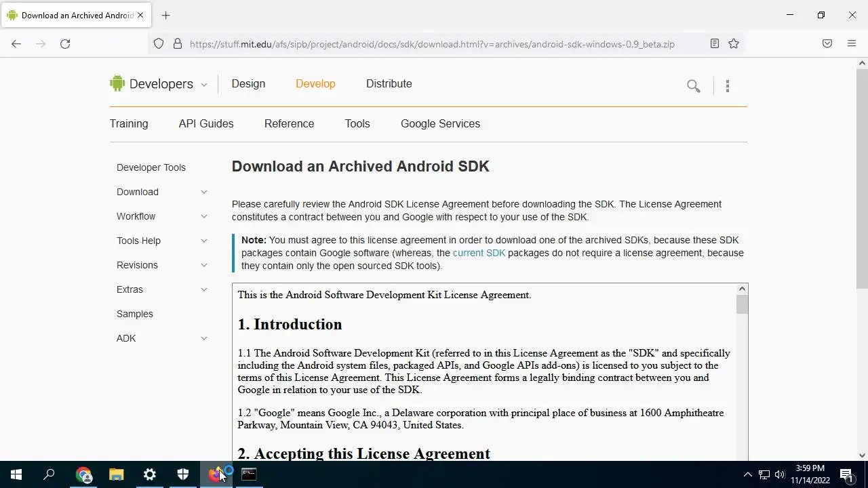Switch to the Training tab
This screenshot has height=488, width=868.
point(129,123)
